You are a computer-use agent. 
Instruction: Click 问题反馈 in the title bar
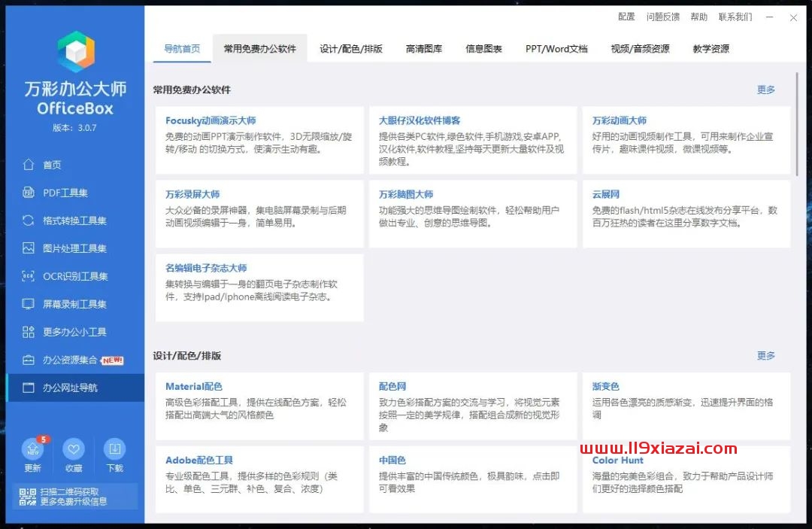point(663,17)
